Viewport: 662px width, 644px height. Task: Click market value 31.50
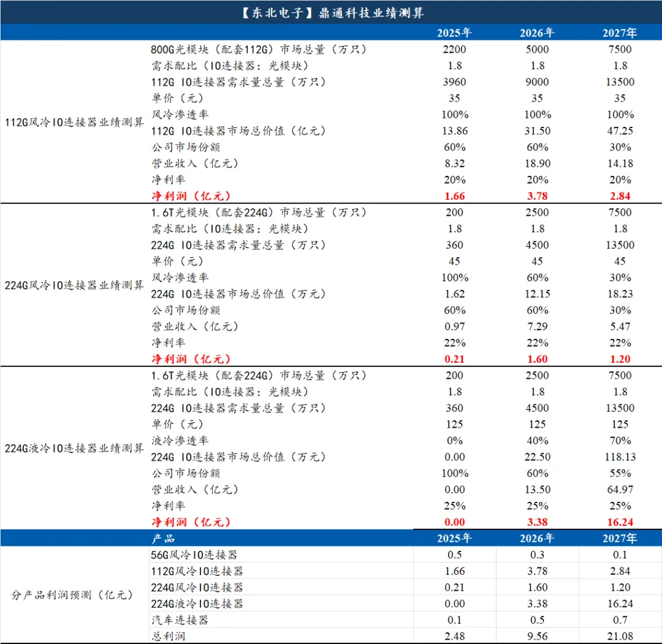538,131
